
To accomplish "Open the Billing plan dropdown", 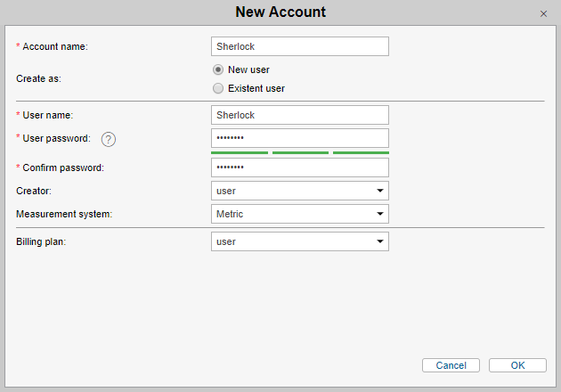I will [300, 241].
